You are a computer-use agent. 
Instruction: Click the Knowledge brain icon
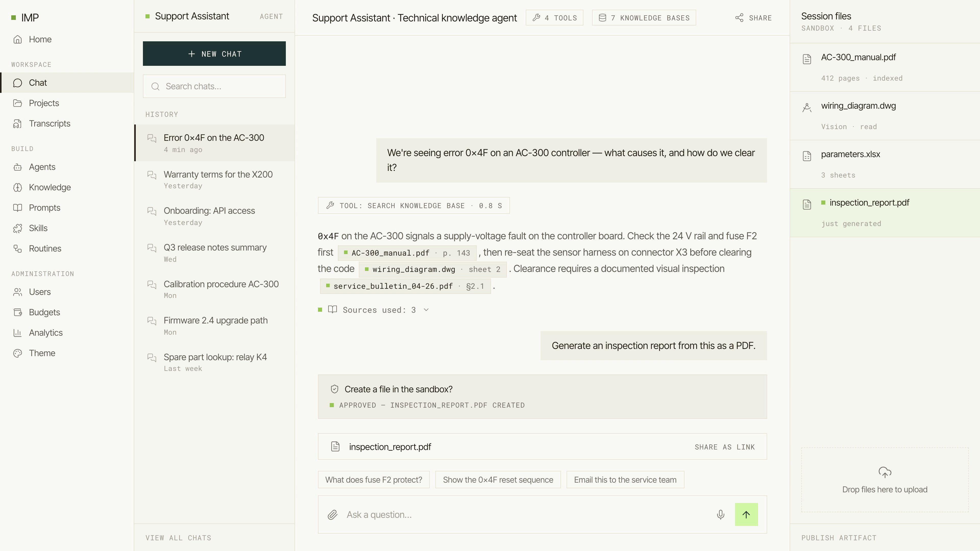pos(18,187)
